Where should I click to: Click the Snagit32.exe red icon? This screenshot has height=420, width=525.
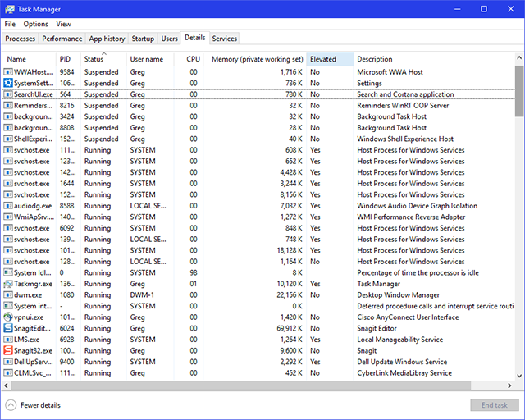pos(8,350)
